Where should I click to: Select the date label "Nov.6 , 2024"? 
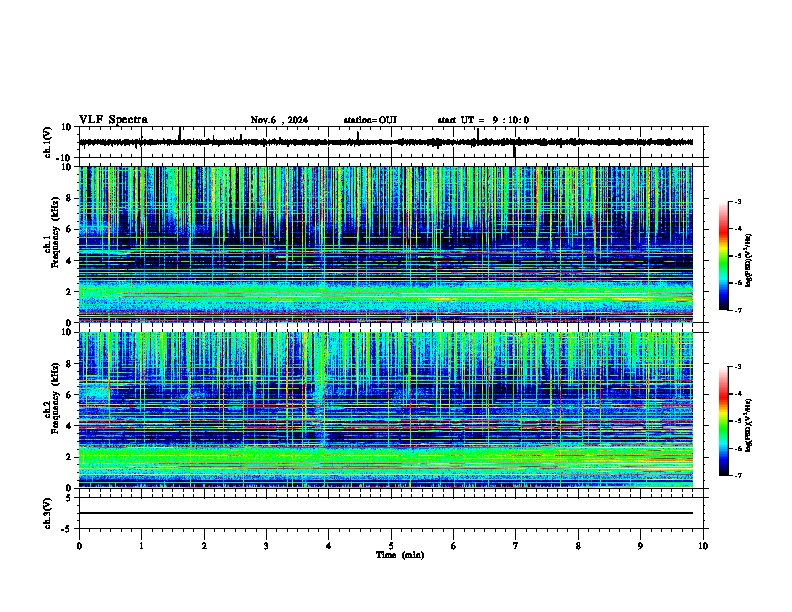pyautogui.click(x=279, y=120)
